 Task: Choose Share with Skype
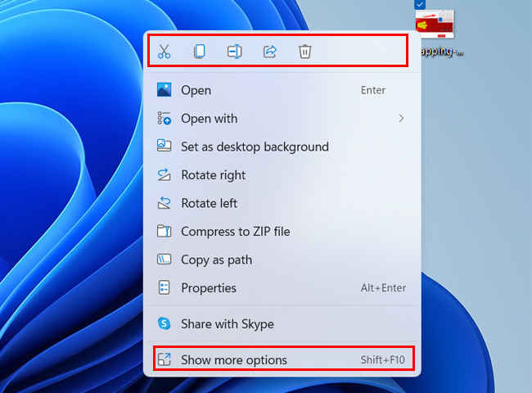click(x=282, y=323)
